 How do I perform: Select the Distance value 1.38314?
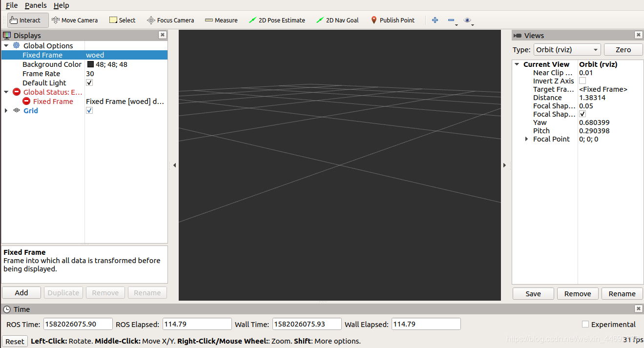(592, 98)
